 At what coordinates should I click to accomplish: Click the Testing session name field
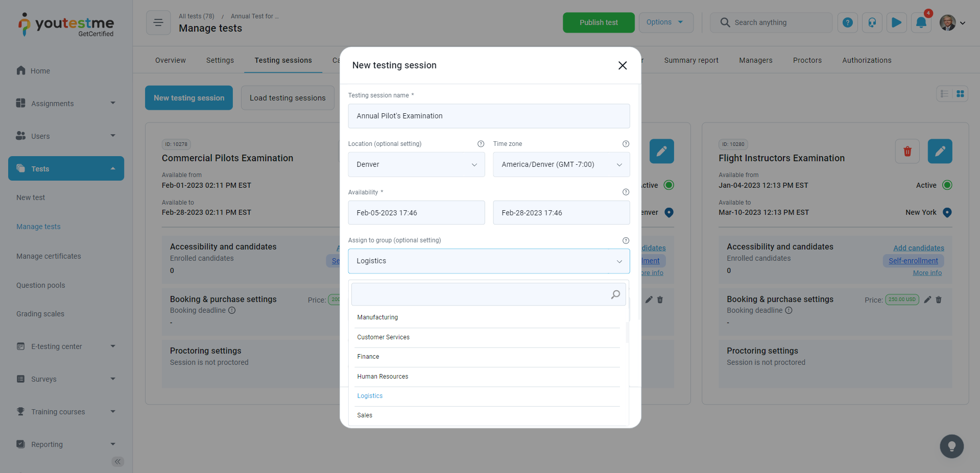(488, 116)
